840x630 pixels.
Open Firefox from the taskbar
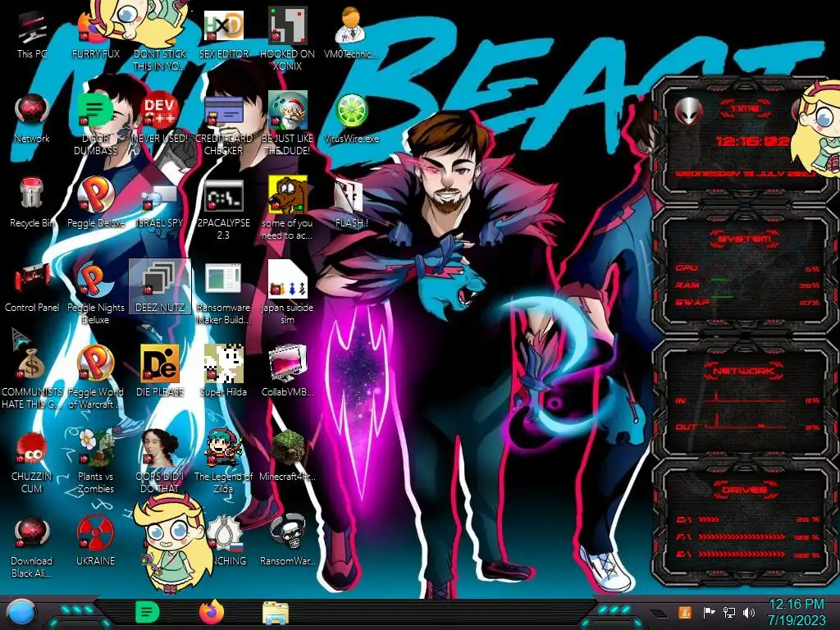point(211,612)
